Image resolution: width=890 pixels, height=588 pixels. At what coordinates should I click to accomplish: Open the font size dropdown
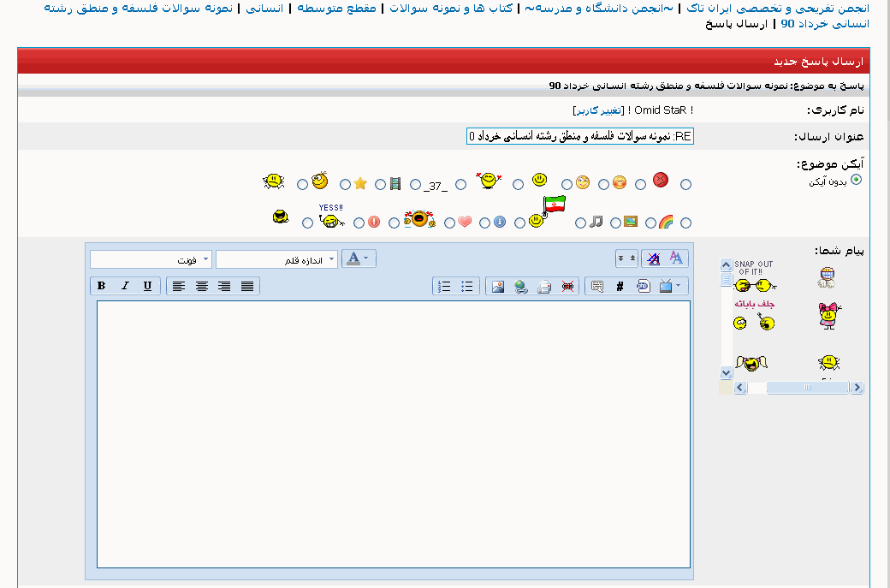coord(277,259)
